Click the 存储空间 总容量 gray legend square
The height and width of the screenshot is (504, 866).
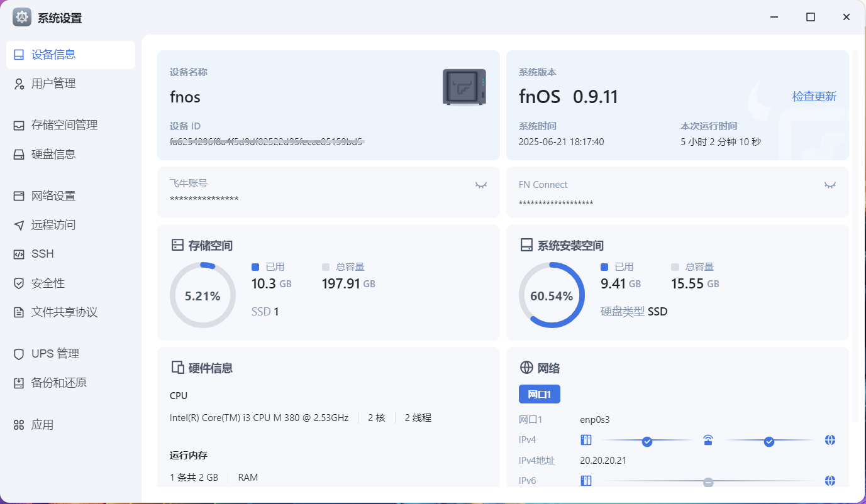[x=326, y=267]
